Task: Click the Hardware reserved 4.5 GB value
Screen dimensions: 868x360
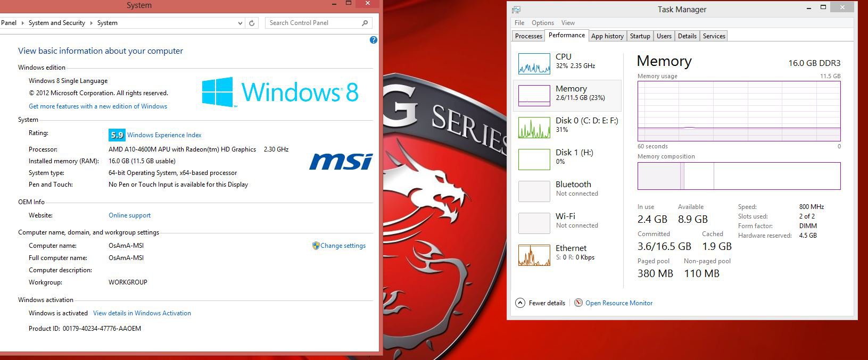Action: pos(808,236)
